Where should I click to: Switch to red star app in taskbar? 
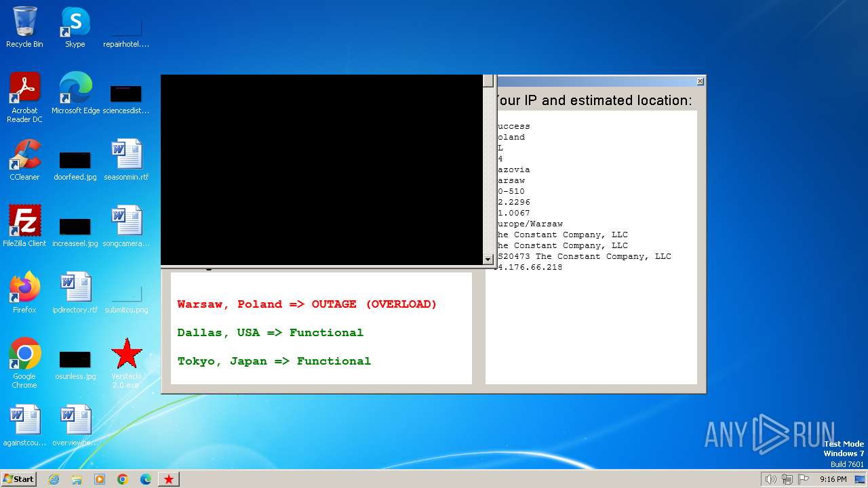tap(169, 479)
